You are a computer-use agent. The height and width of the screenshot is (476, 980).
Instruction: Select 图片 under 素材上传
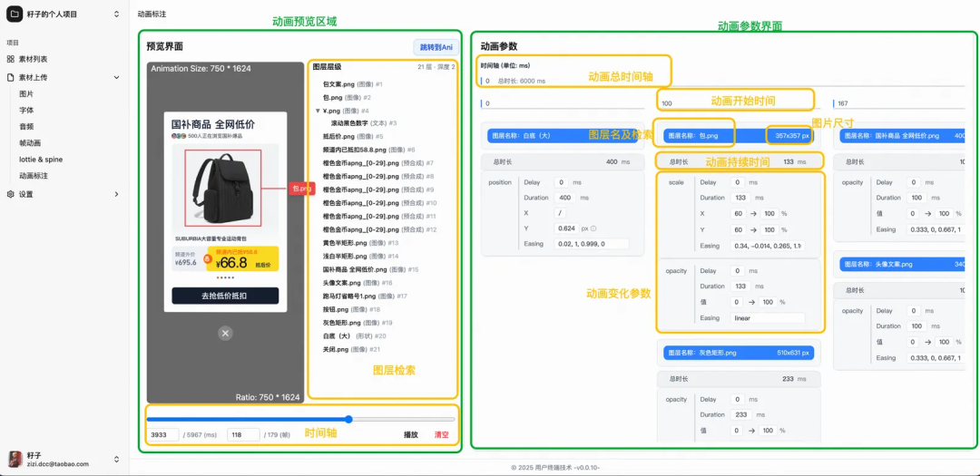26,93
